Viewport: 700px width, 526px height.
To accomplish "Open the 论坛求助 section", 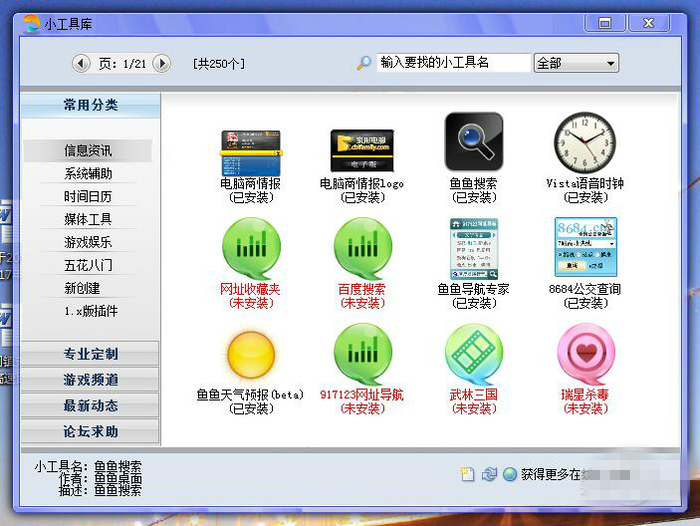I will coord(90,431).
